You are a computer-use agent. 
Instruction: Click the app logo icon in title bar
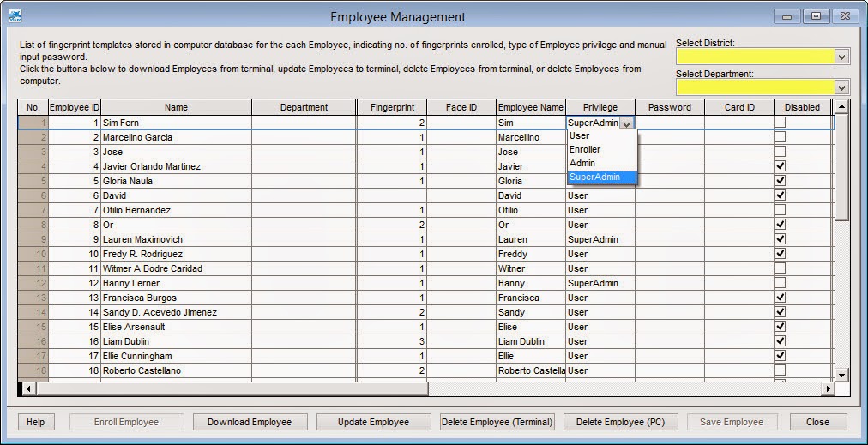(15, 16)
